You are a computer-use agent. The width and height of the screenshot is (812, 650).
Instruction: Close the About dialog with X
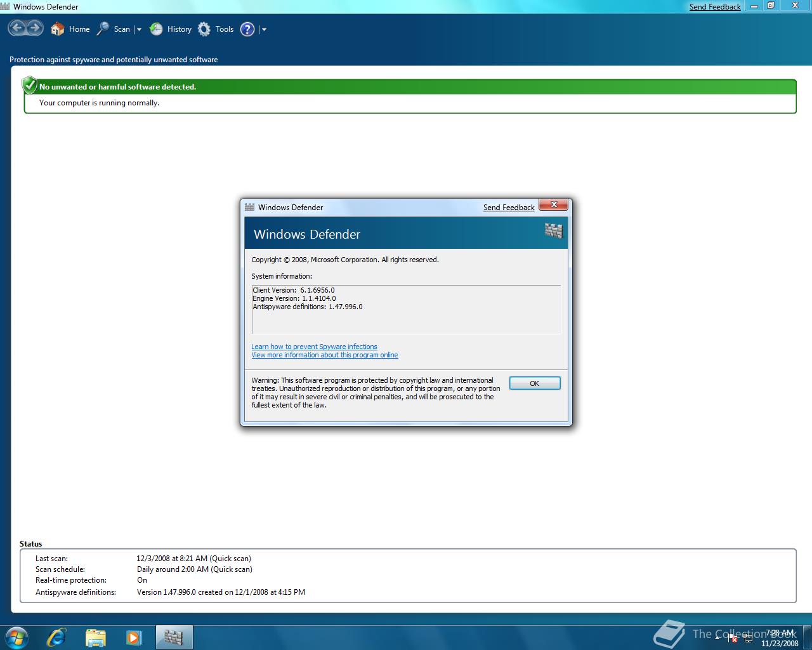(x=554, y=204)
